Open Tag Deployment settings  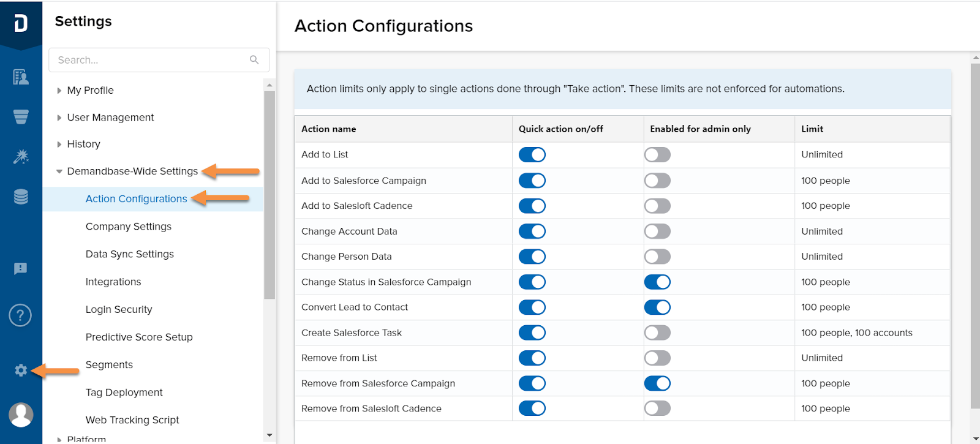point(124,392)
